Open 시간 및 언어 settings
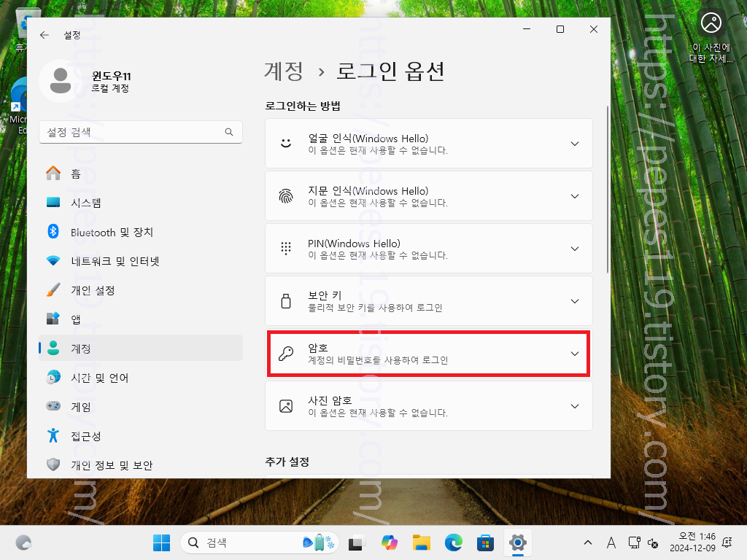 pos(141,378)
